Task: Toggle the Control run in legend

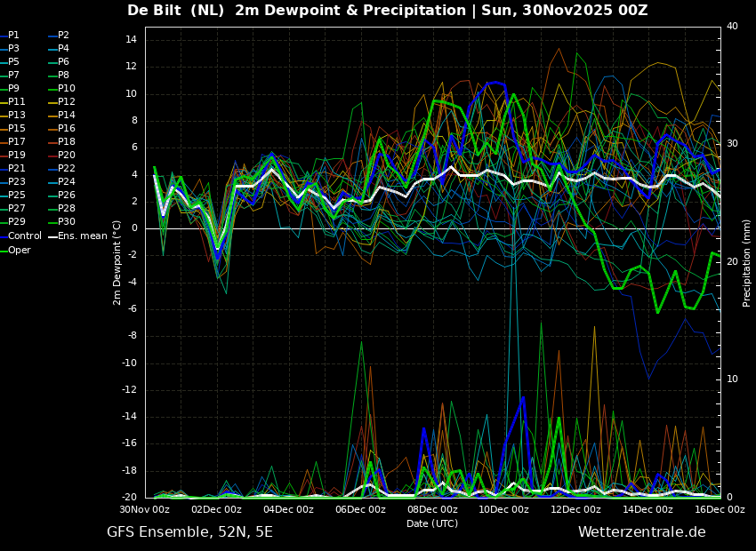Action: [x=24, y=236]
